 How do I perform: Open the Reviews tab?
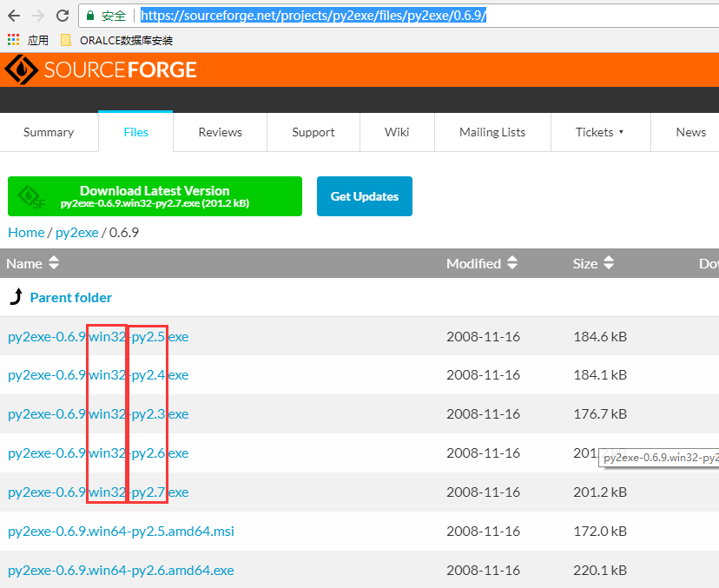tap(220, 132)
